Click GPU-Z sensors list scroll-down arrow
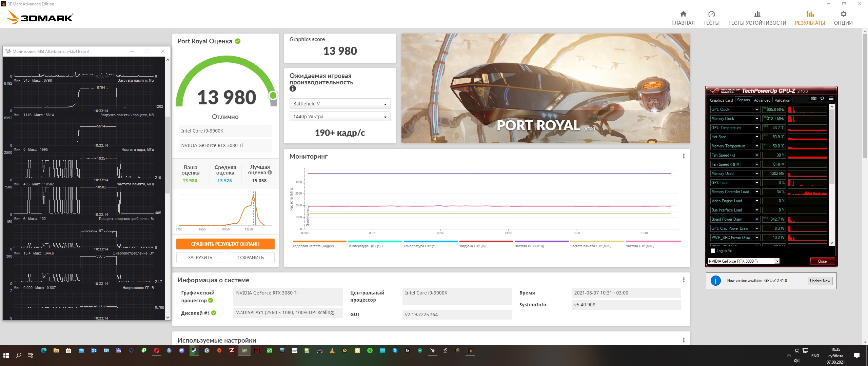Viewport: 868px width, 366px height. tap(831, 243)
